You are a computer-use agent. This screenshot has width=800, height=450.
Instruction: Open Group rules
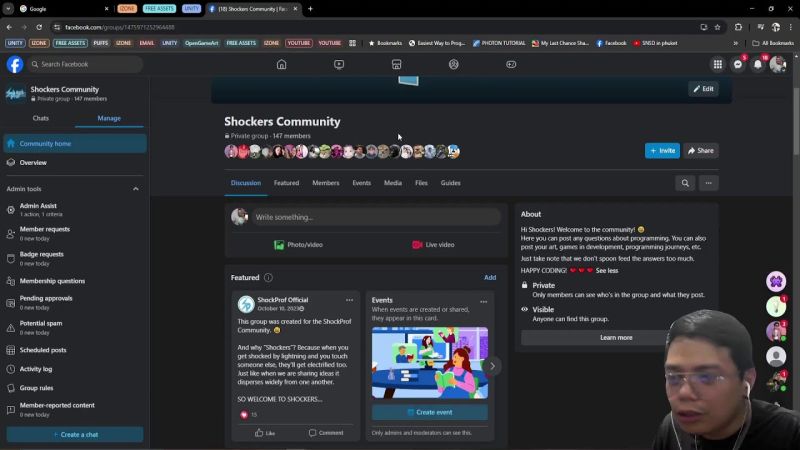[x=75, y=388]
